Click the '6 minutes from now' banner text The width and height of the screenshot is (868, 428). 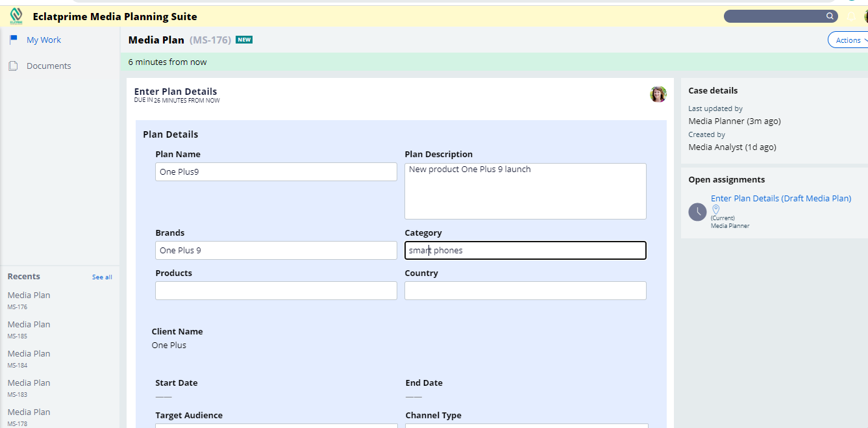point(167,62)
